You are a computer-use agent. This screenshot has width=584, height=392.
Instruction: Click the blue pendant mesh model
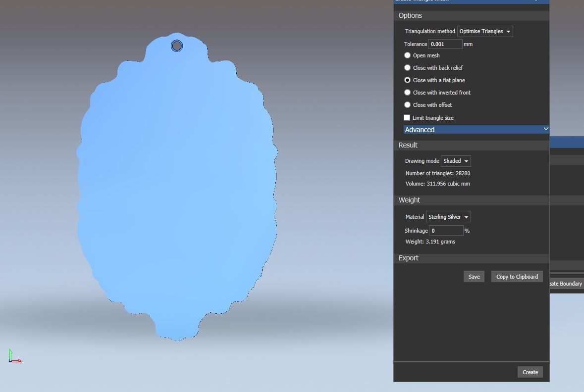point(177,186)
